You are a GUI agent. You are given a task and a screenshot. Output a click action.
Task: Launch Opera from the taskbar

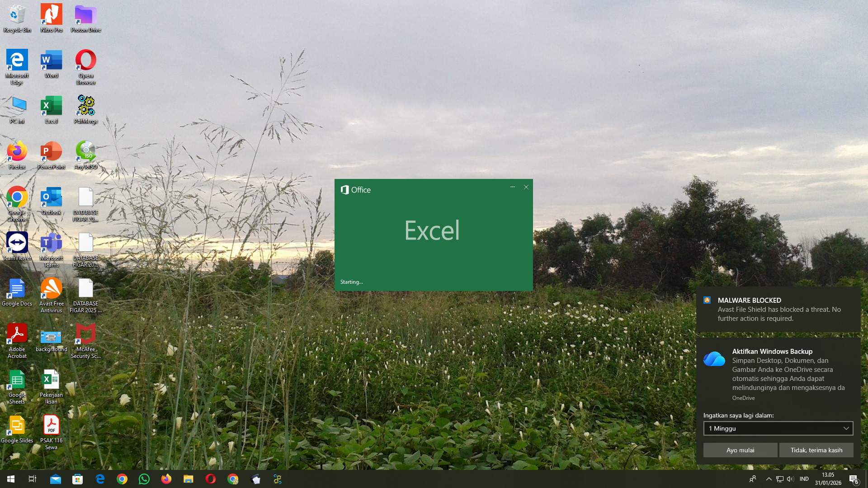pos(211,479)
